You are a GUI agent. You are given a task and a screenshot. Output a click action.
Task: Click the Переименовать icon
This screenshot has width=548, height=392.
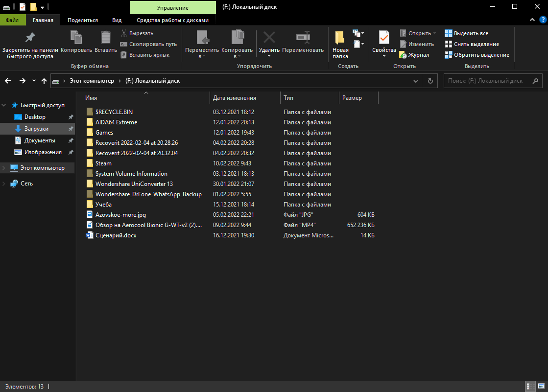(x=303, y=38)
